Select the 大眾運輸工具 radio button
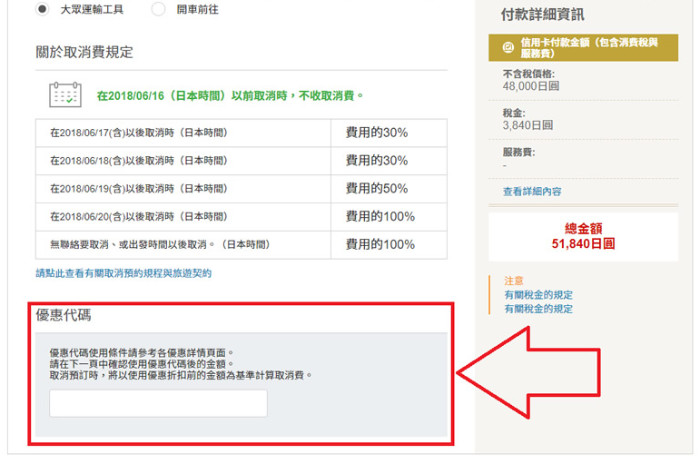Image resolution: width=700 pixels, height=464 pixels. 42,9
